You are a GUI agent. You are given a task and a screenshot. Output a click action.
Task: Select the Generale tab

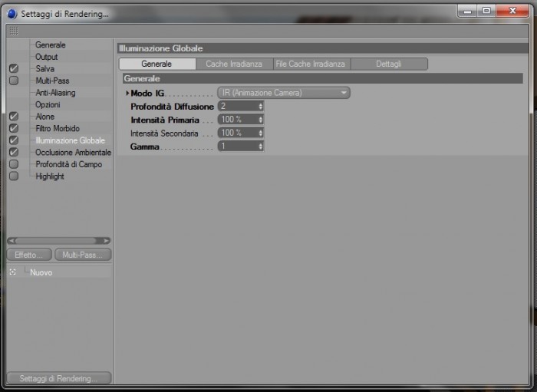(x=157, y=64)
